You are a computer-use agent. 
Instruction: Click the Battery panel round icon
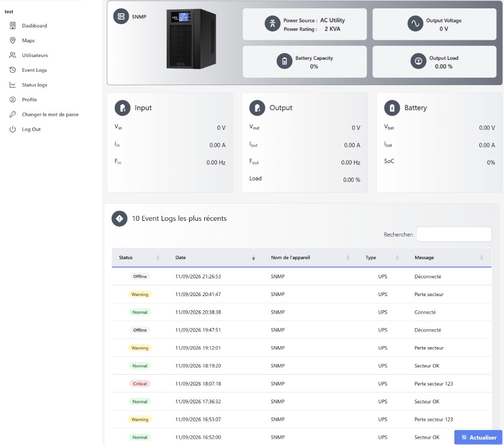pyautogui.click(x=392, y=108)
